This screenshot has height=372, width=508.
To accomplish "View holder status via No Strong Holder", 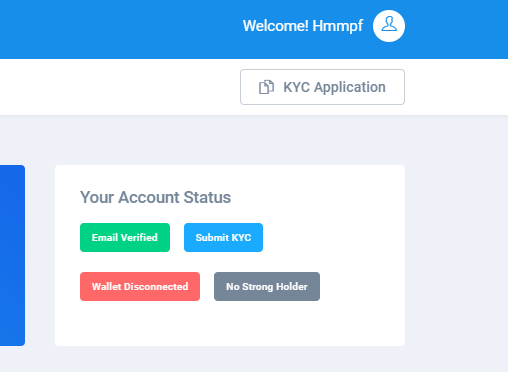I will coord(267,286).
